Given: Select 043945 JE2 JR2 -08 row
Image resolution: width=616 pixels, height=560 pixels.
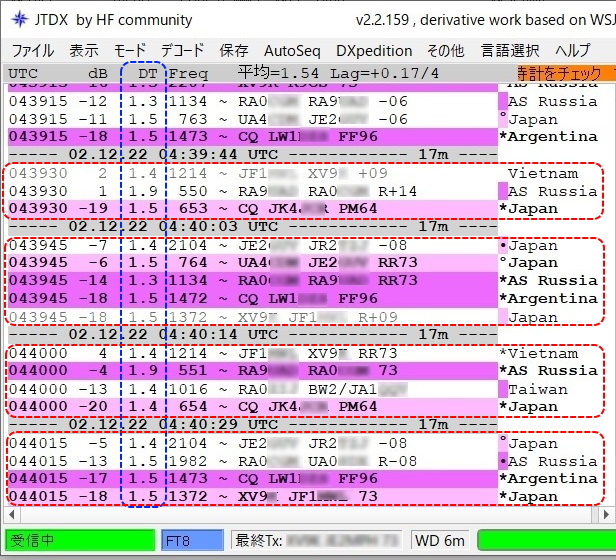Looking at the screenshot, I should pyautogui.click(x=253, y=246).
